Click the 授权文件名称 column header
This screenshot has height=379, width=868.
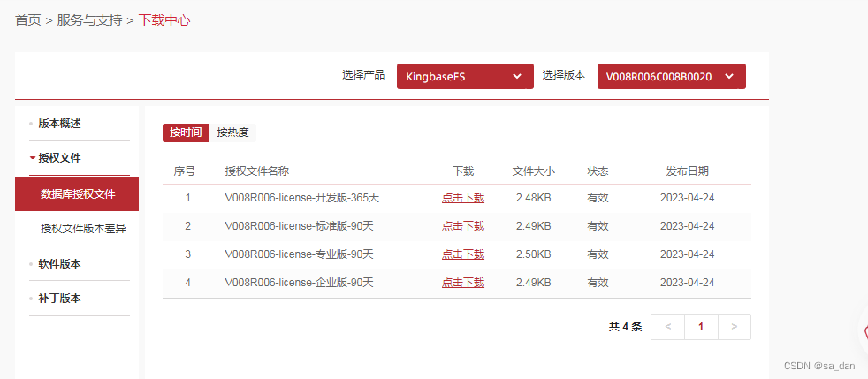(x=257, y=171)
